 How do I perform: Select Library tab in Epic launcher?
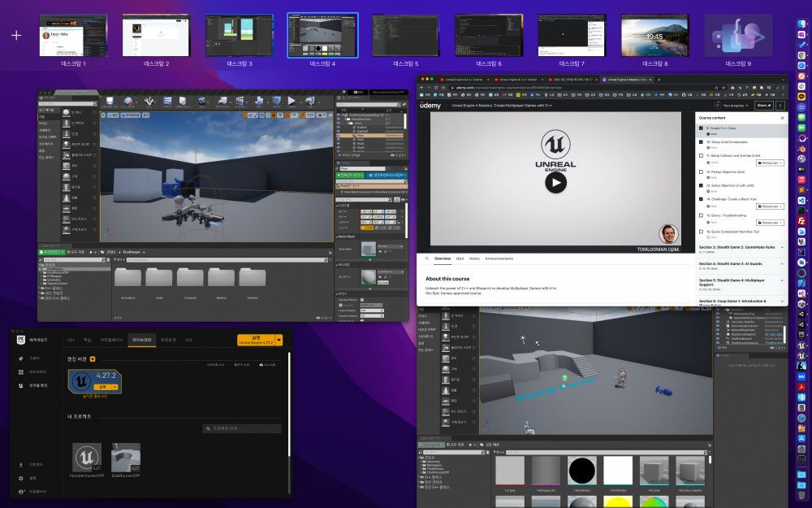(x=142, y=340)
